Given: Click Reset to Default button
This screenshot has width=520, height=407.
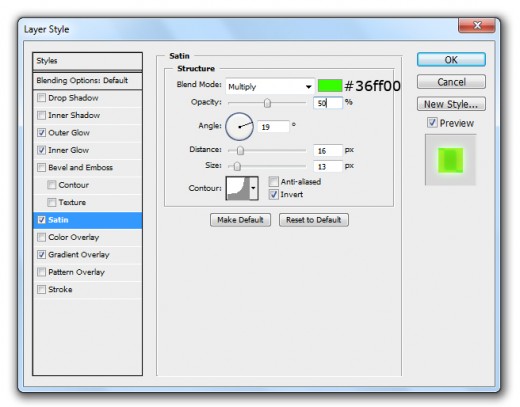Looking at the screenshot, I should (x=314, y=220).
